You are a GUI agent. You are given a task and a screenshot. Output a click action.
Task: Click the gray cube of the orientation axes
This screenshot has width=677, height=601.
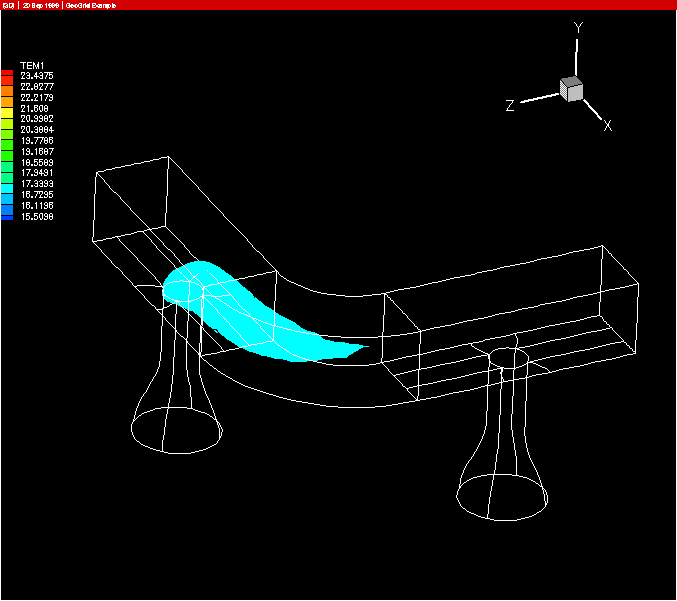coord(572,89)
